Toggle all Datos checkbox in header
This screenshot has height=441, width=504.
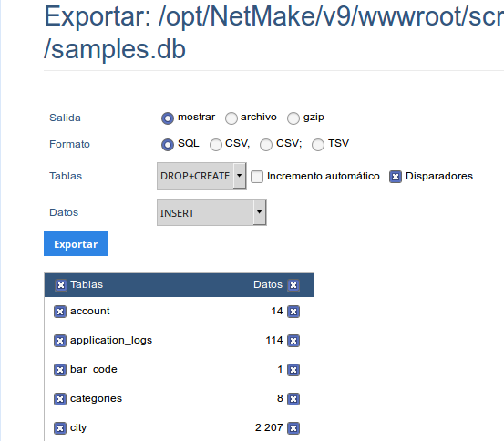click(293, 285)
